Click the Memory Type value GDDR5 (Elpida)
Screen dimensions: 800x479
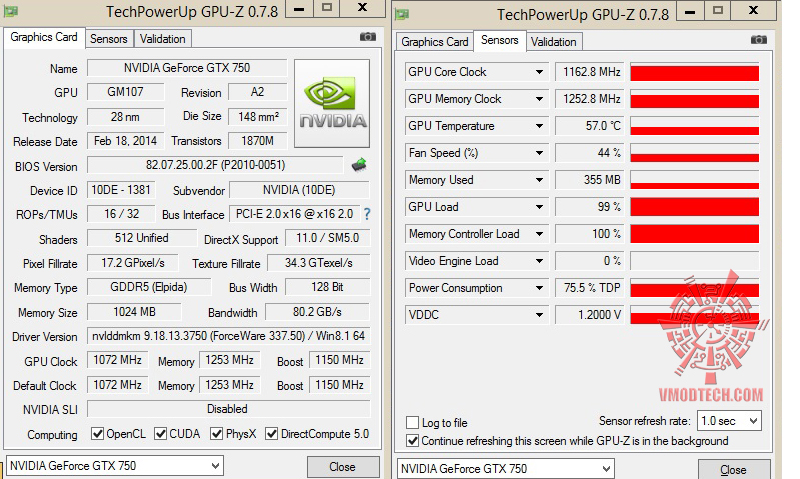[149, 287]
